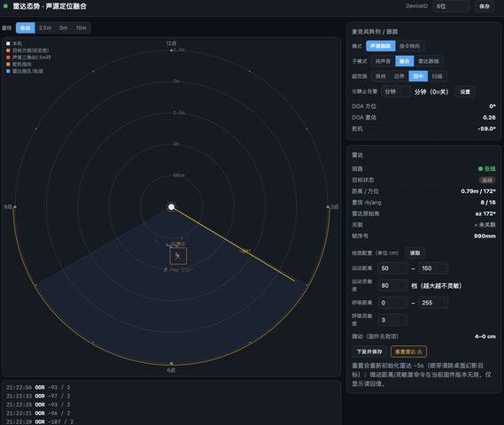This screenshot has width=504, height=425.
Task: Click the 运动 target state badge
Action: click(486, 180)
